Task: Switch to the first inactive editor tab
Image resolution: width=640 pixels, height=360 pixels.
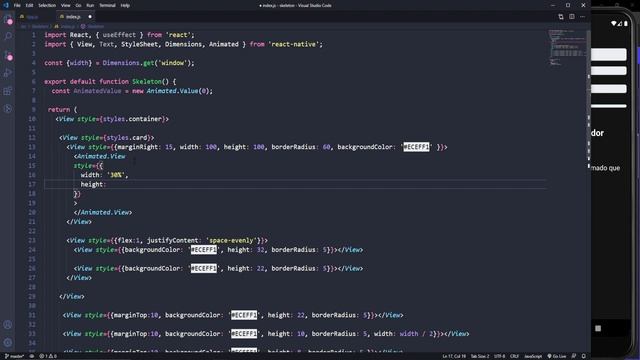Action: (x=35, y=17)
